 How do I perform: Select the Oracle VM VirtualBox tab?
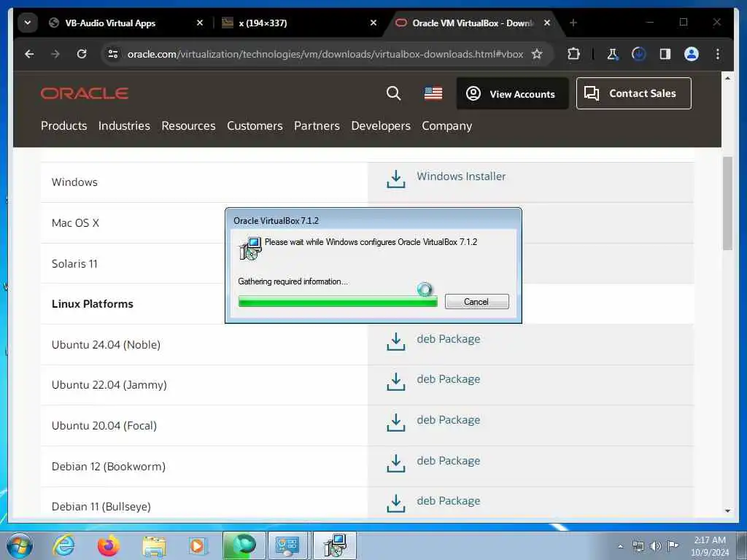click(x=473, y=23)
